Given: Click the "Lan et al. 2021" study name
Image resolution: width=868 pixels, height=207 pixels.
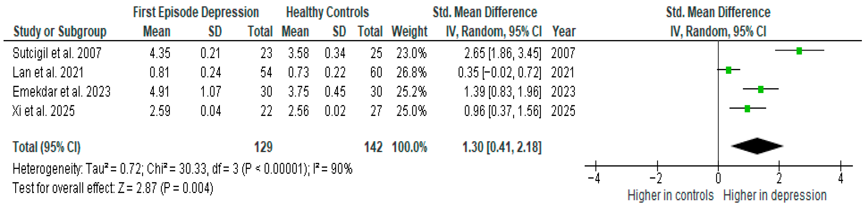Looking at the screenshot, I should (x=48, y=72).
